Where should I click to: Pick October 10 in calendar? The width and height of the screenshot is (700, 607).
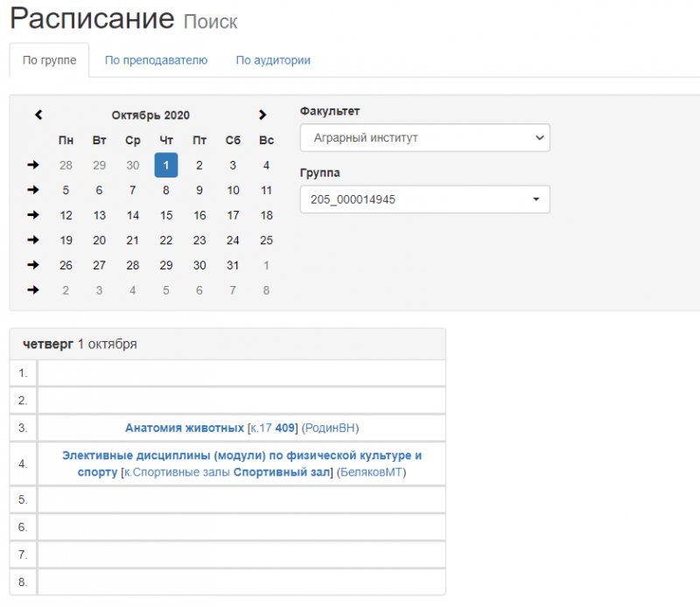coord(233,190)
